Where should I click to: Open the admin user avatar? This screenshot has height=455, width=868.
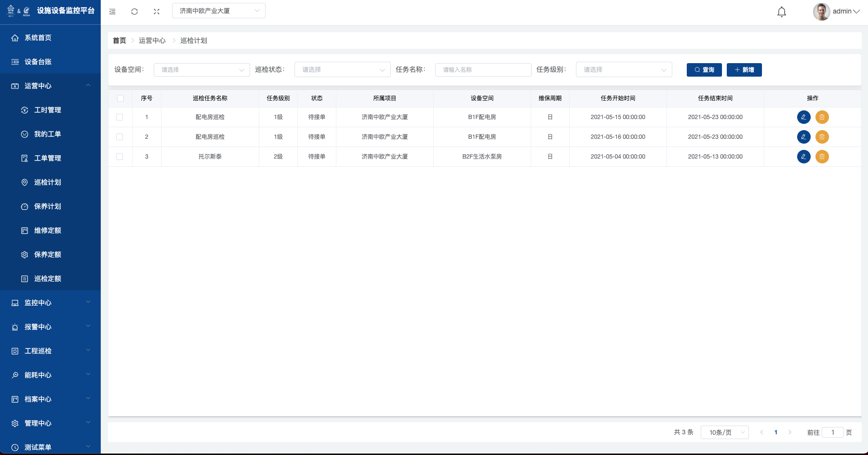pos(821,12)
